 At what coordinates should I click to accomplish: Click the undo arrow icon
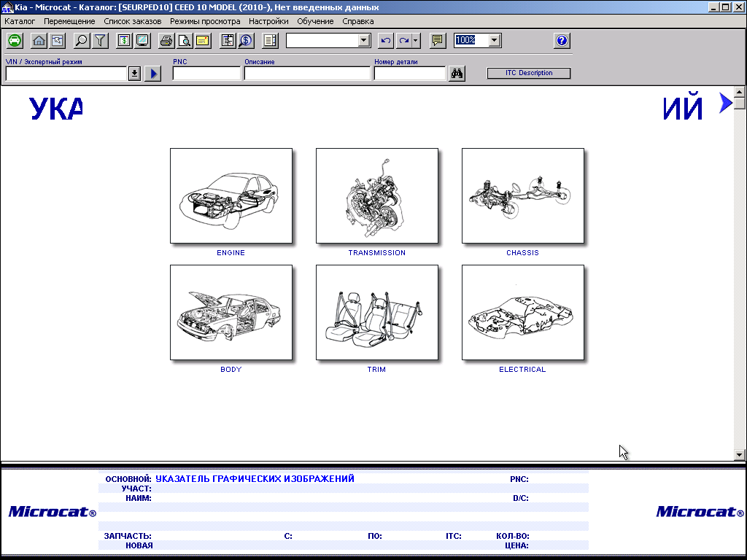point(386,41)
